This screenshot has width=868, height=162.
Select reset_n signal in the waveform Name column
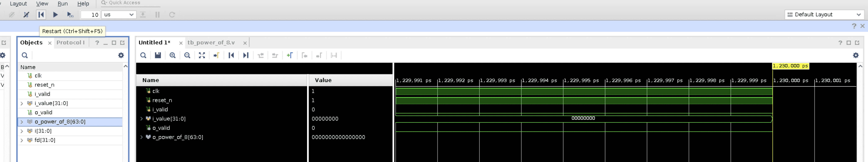[x=162, y=100]
